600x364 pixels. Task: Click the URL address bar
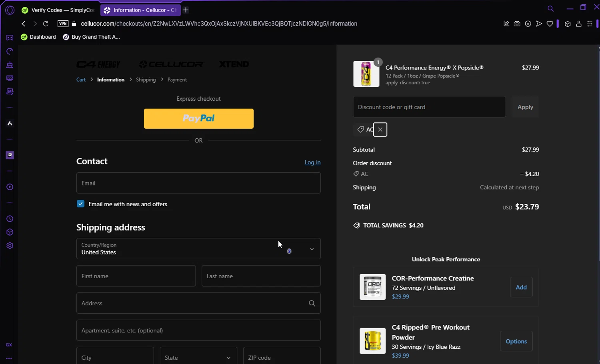tap(219, 24)
